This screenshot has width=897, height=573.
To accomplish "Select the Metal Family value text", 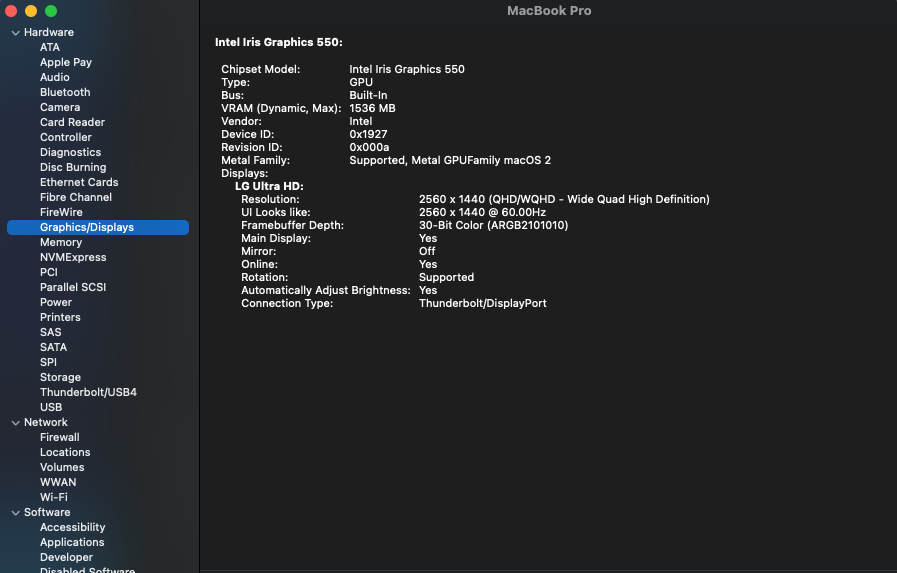I will pyautogui.click(x=450, y=161).
